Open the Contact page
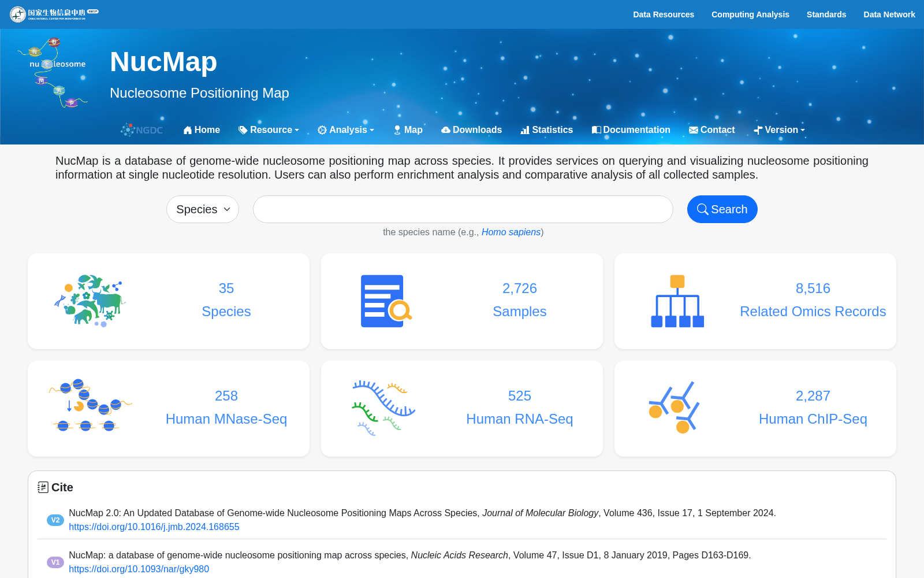 pos(712,130)
